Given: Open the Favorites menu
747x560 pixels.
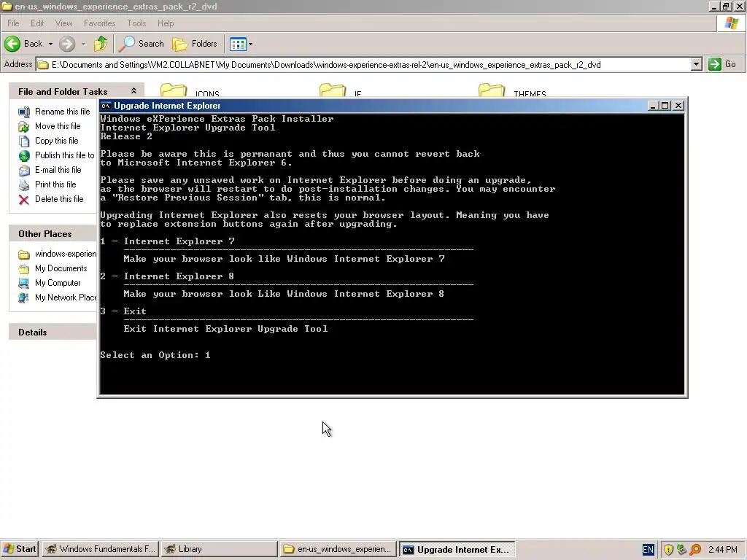Looking at the screenshot, I should coord(99,23).
